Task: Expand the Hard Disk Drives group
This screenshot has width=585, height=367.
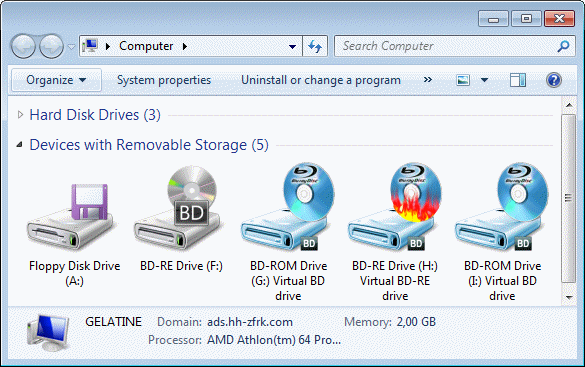Action: pos(20,115)
